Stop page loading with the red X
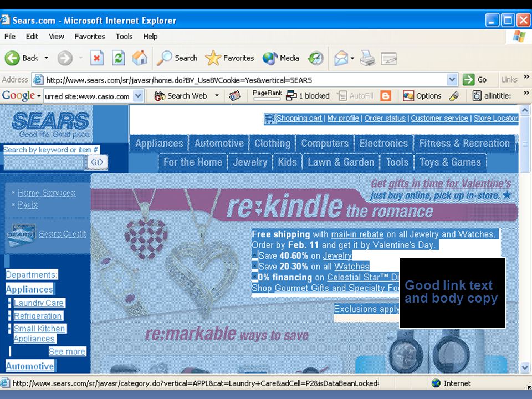 (x=96, y=58)
